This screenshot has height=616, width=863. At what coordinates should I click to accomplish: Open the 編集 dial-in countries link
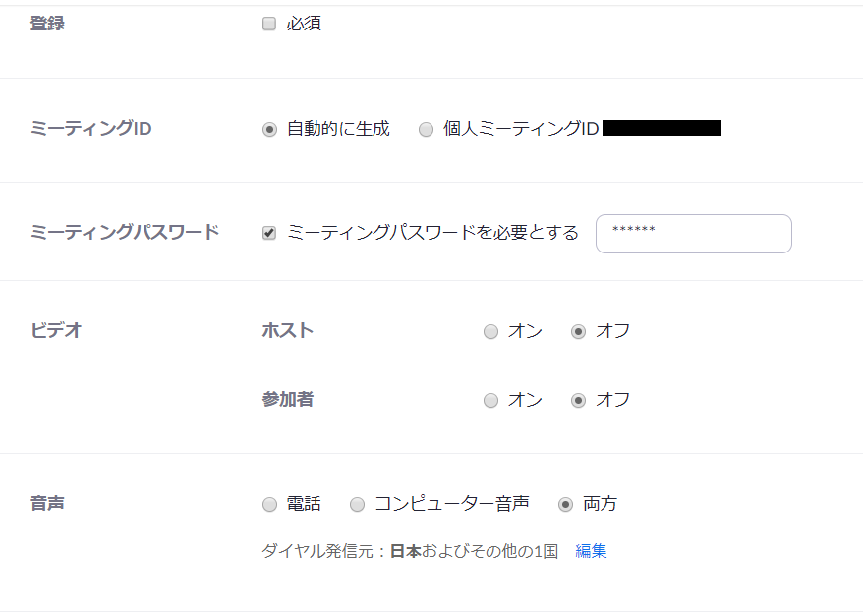(591, 551)
